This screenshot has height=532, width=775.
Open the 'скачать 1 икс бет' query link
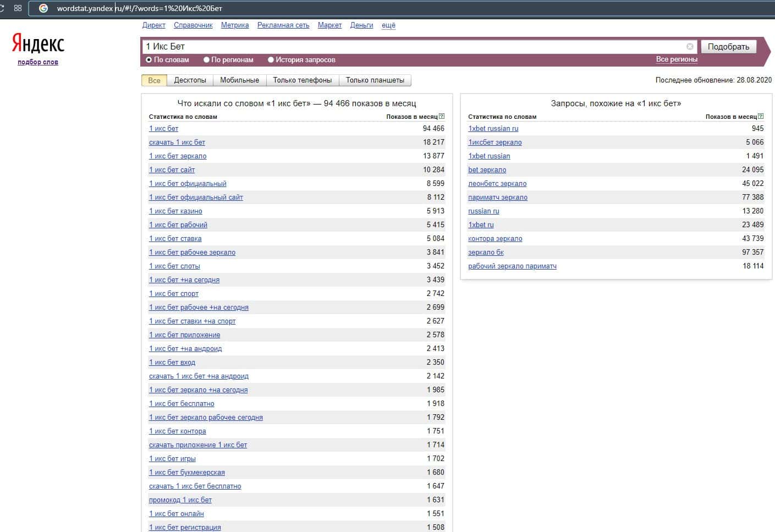click(x=177, y=142)
